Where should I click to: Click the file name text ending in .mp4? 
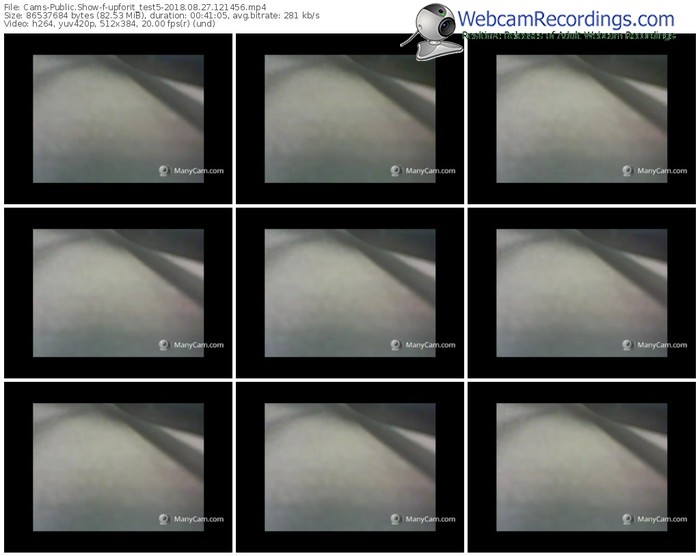pyautogui.click(x=134, y=6)
